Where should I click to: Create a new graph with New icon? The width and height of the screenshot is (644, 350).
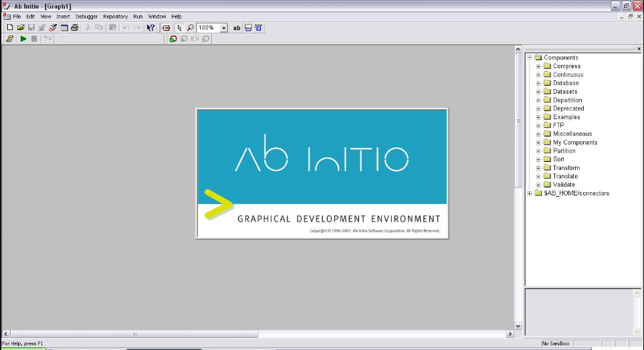(10, 27)
